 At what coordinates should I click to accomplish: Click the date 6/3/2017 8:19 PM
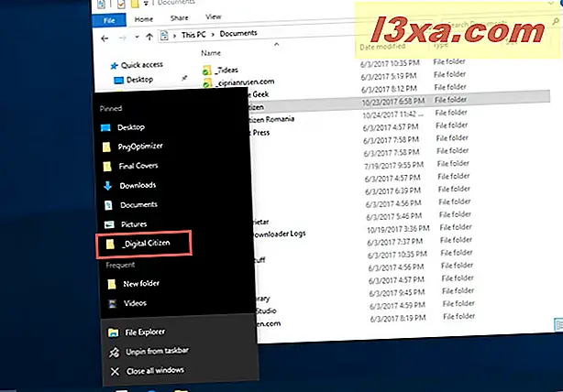(x=398, y=319)
